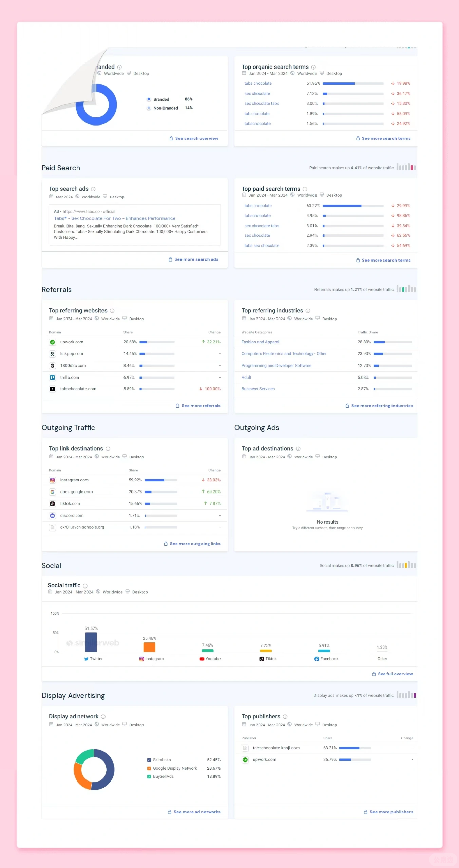The image size is (459, 868).
Task: Open See more referrals link
Action: (198, 406)
